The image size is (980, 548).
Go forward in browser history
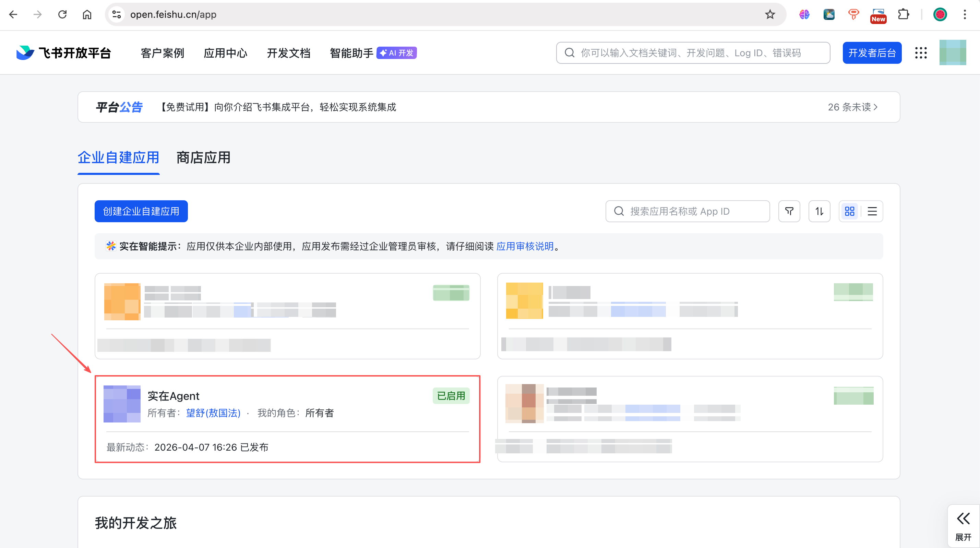coord(38,14)
